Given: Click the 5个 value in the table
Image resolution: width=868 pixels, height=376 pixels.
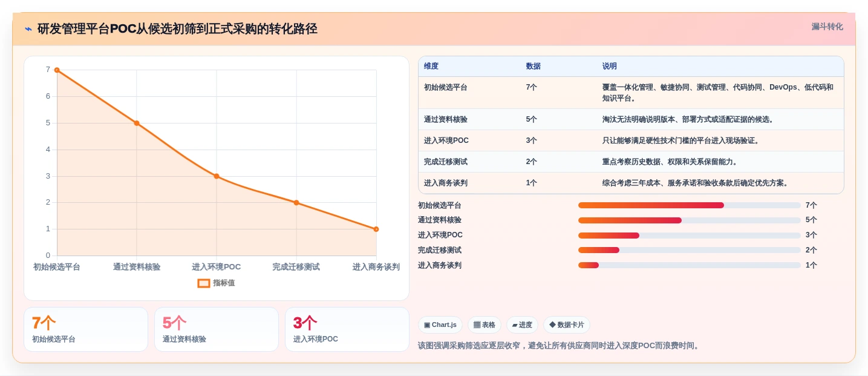Looking at the screenshot, I should tap(532, 119).
